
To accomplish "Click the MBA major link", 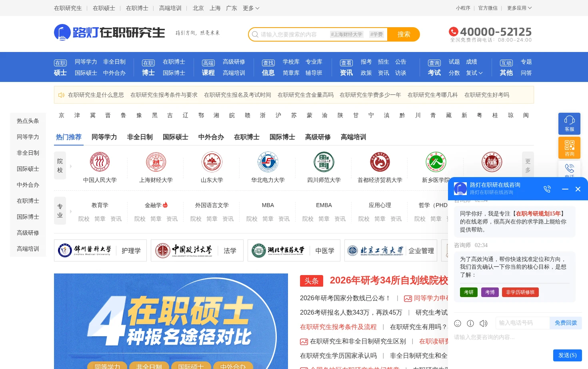I will [268, 205].
